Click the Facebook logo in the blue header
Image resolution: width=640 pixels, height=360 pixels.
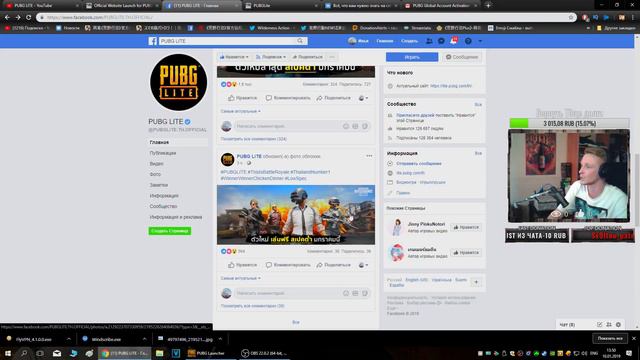153,41
